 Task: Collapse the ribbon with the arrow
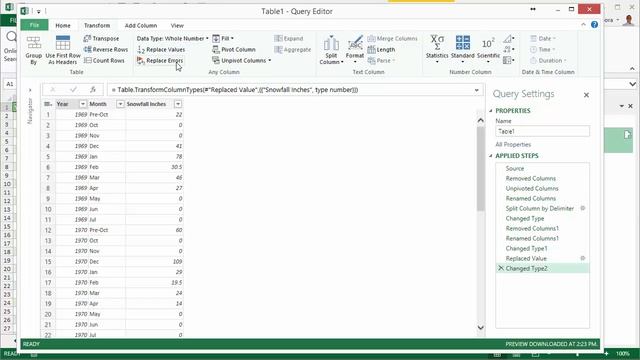583,24
